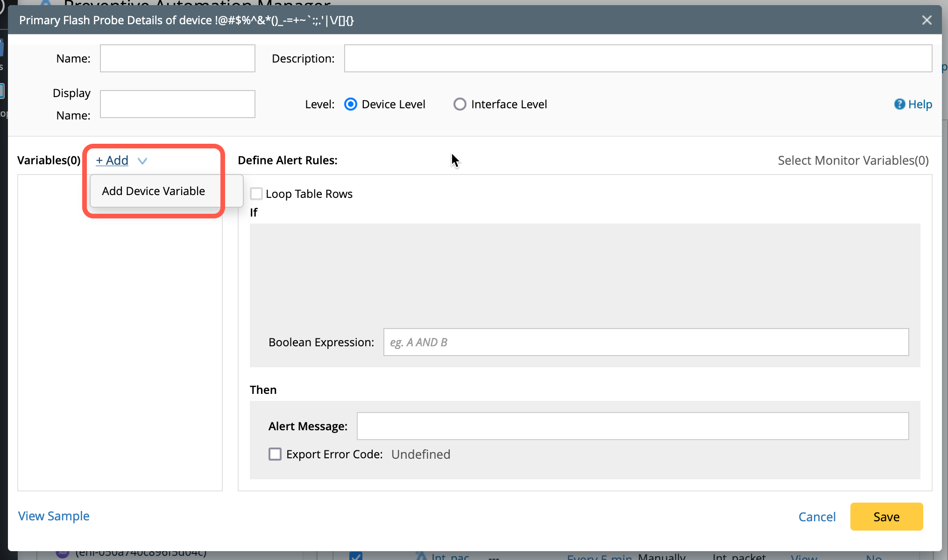Click the Boolean Expression input box
This screenshot has width=948, height=560.
(x=646, y=342)
